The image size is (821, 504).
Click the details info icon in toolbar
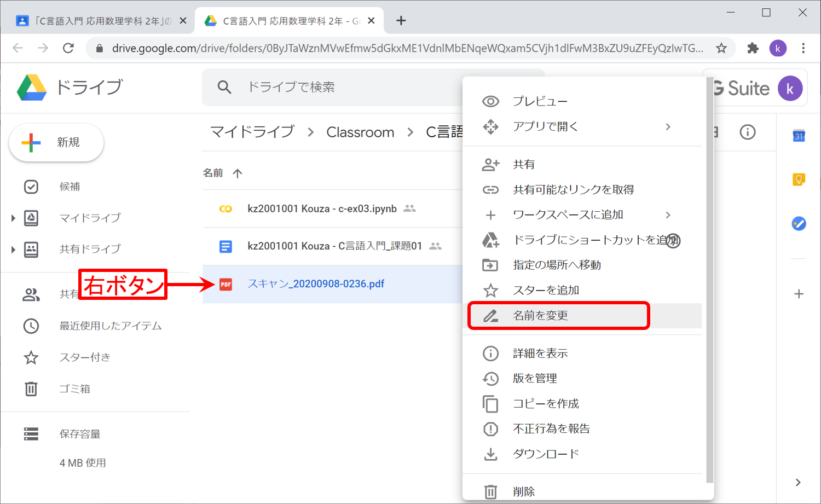(x=747, y=132)
